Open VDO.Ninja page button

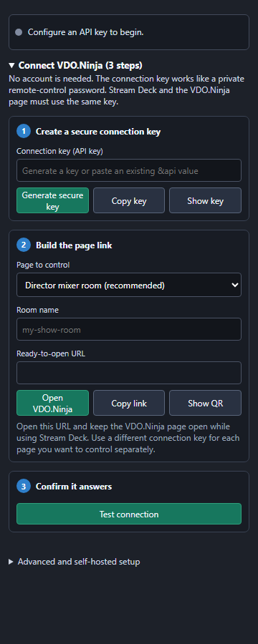tap(52, 403)
